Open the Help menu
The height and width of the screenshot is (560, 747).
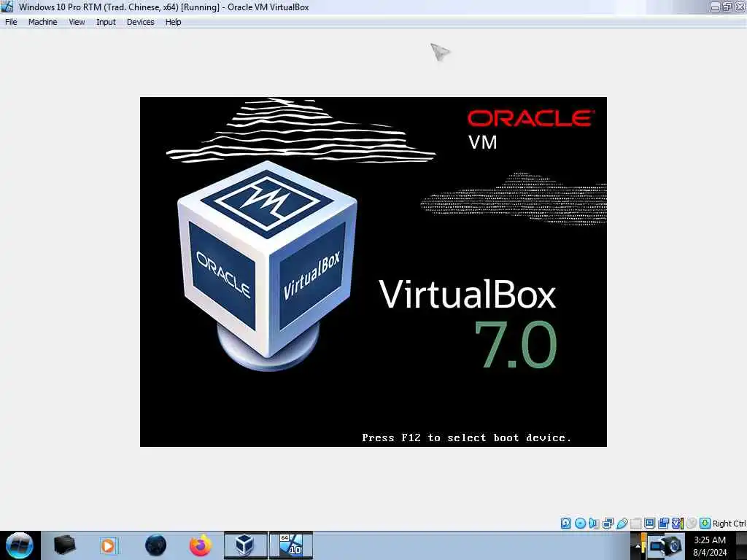(x=174, y=22)
